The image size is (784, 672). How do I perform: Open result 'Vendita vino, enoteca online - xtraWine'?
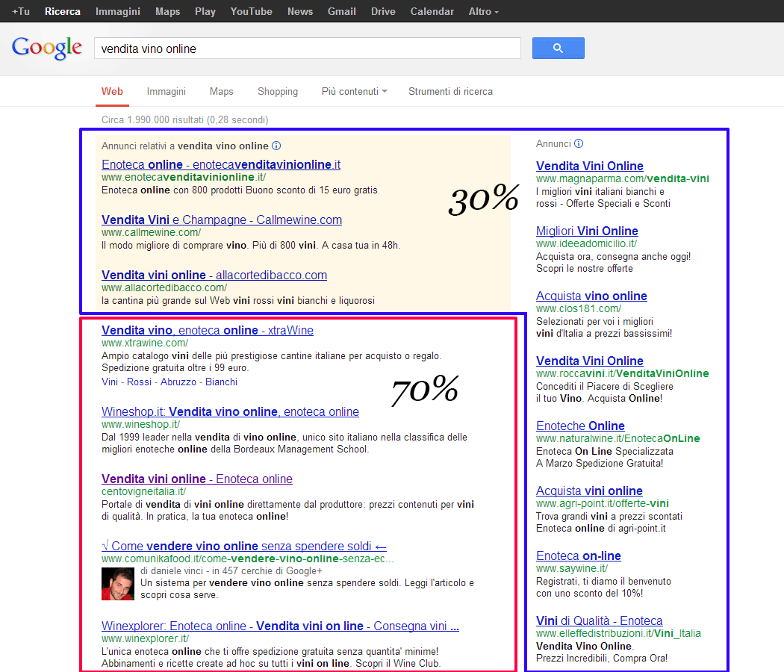pos(208,330)
